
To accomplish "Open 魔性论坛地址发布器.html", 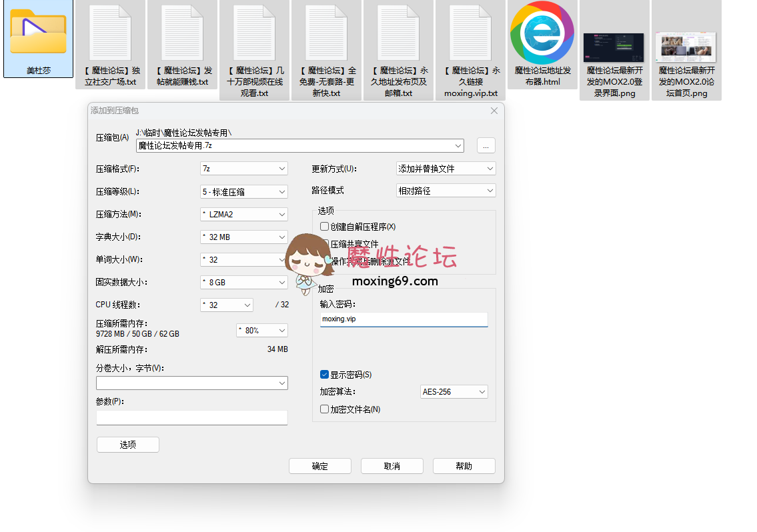I will pyautogui.click(x=542, y=40).
